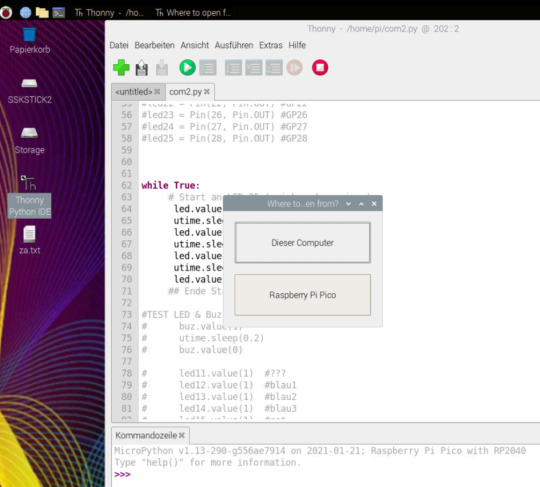Click dialog title bar up chevron

click(x=361, y=204)
